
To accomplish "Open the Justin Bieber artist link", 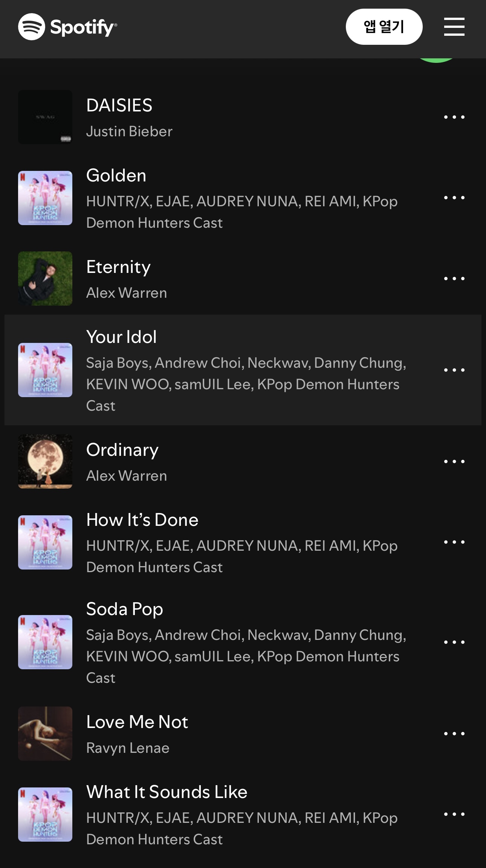I will tap(129, 131).
